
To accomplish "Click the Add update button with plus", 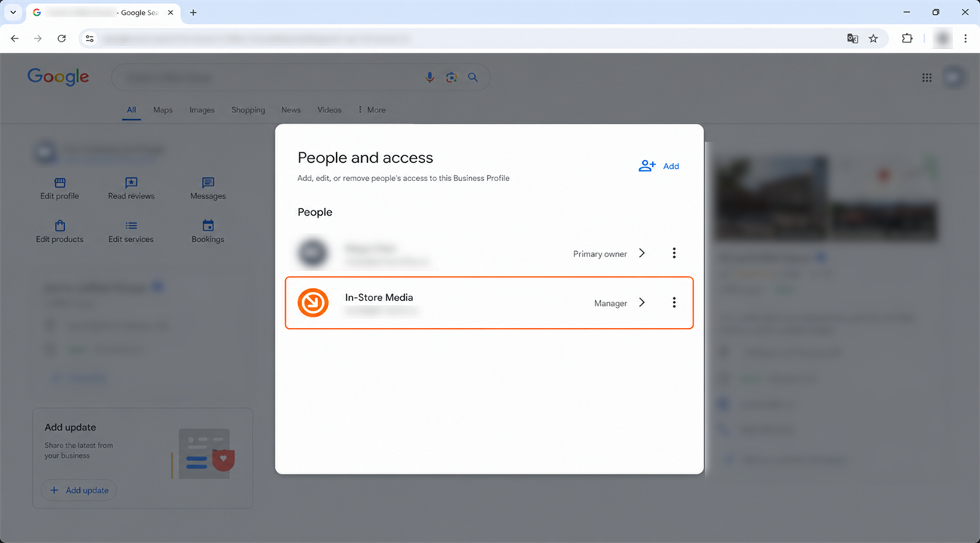I will (79, 490).
